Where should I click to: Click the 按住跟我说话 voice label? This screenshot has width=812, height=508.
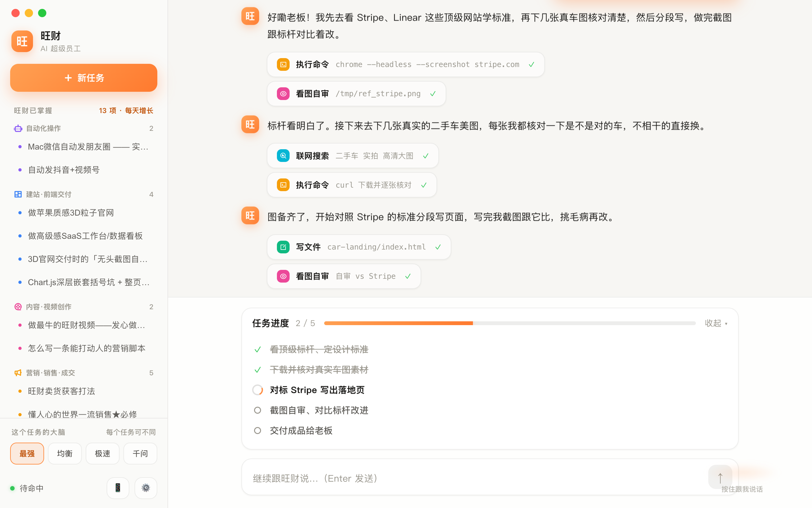[742, 489]
